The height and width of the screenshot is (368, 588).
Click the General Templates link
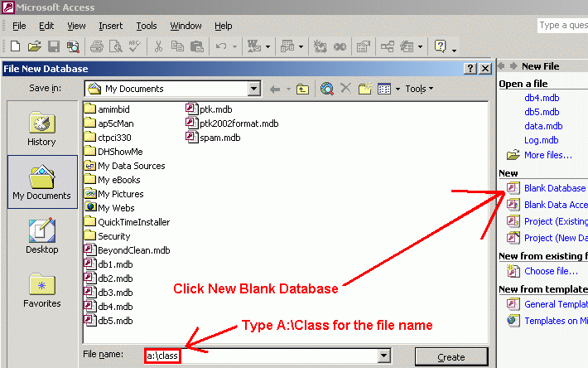click(x=555, y=304)
